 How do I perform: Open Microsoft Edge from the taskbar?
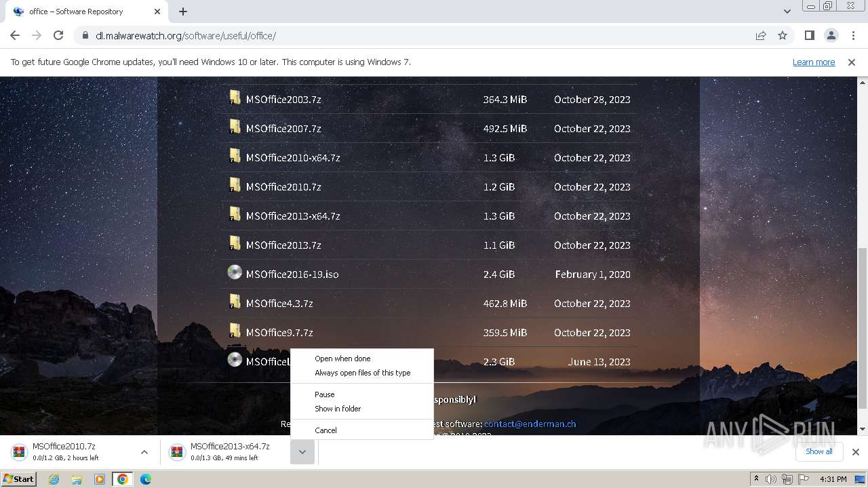pyautogui.click(x=145, y=479)
